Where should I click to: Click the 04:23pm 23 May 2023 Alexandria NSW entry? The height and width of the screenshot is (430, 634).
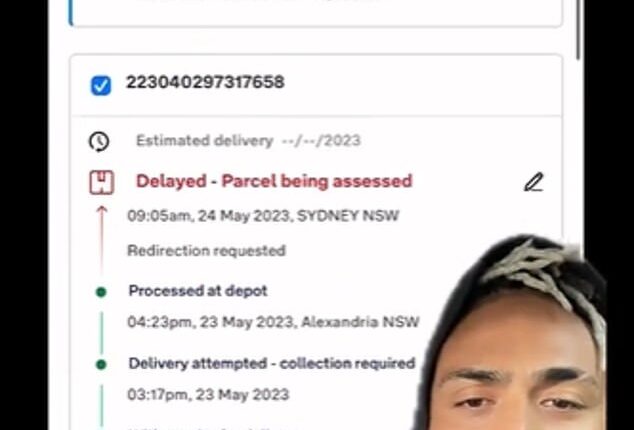273,322
